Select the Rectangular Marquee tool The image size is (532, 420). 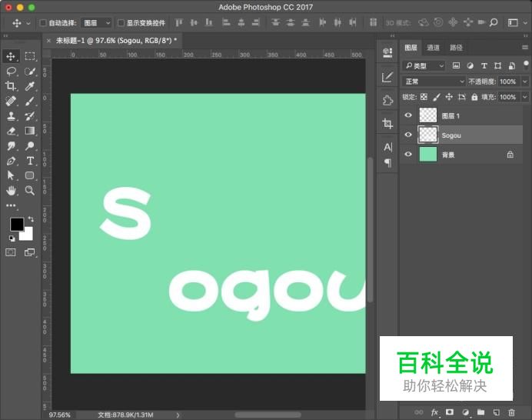[30, 56]
